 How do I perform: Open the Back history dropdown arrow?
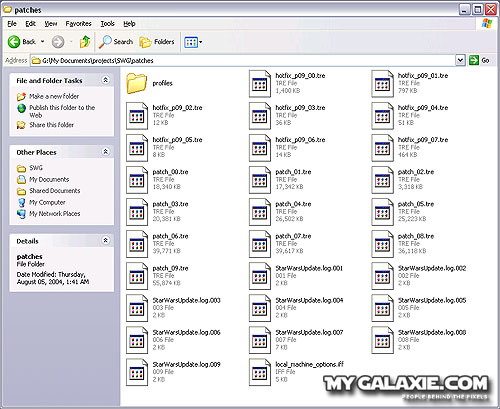coord(42,42)
